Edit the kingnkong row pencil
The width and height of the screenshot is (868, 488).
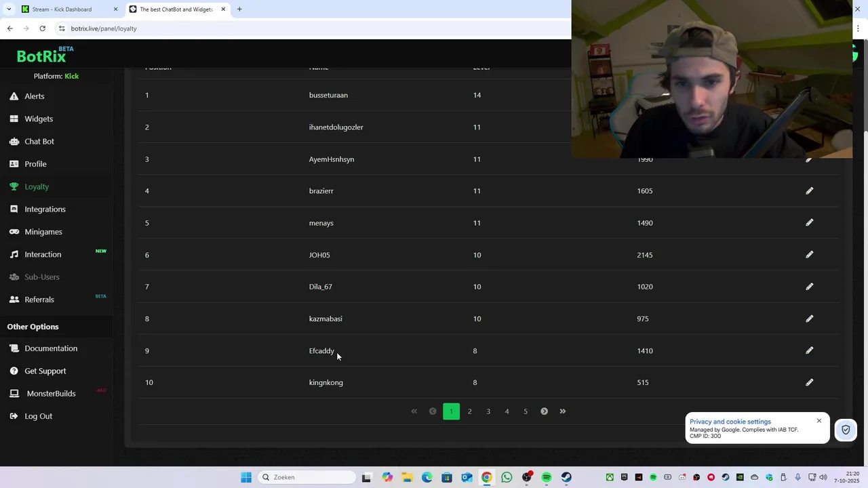pyautogui.click(x=809, y=382)
